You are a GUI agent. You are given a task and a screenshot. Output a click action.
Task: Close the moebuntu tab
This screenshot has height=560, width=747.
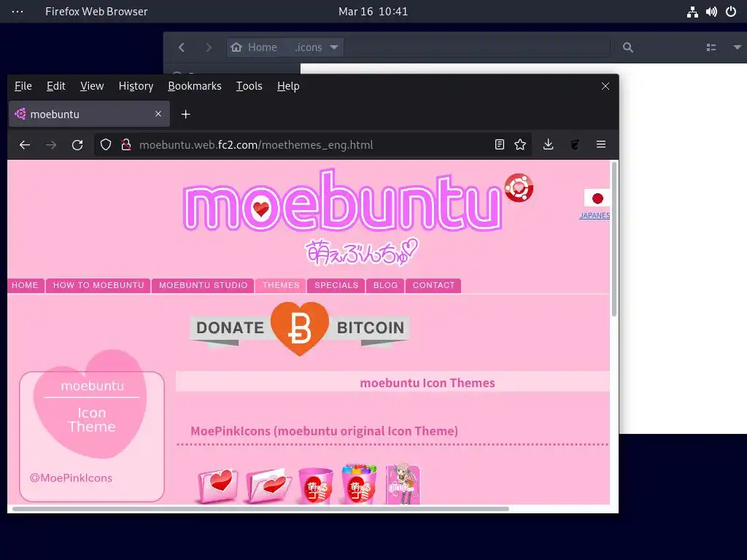coord(158,114)
